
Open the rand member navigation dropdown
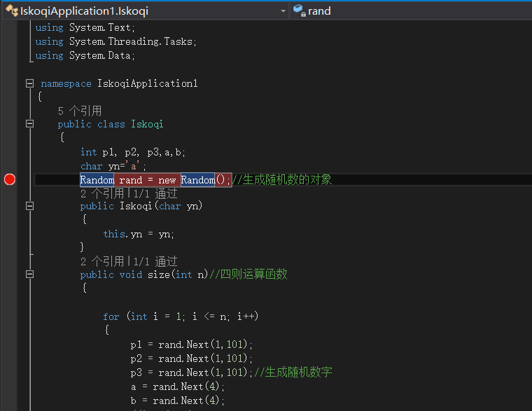[x=411, y=11]
